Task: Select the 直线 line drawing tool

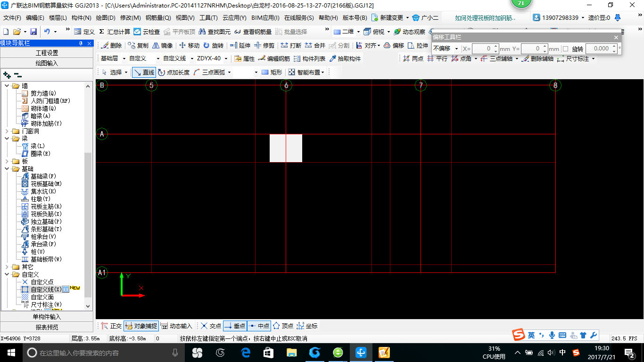Action: 144,72
